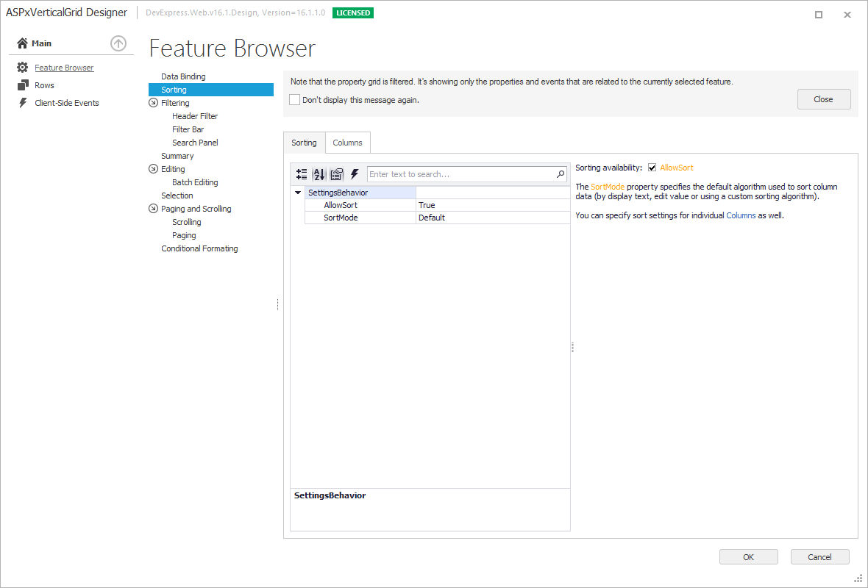Switch to the Columns tab

click(x=347, y=142)
